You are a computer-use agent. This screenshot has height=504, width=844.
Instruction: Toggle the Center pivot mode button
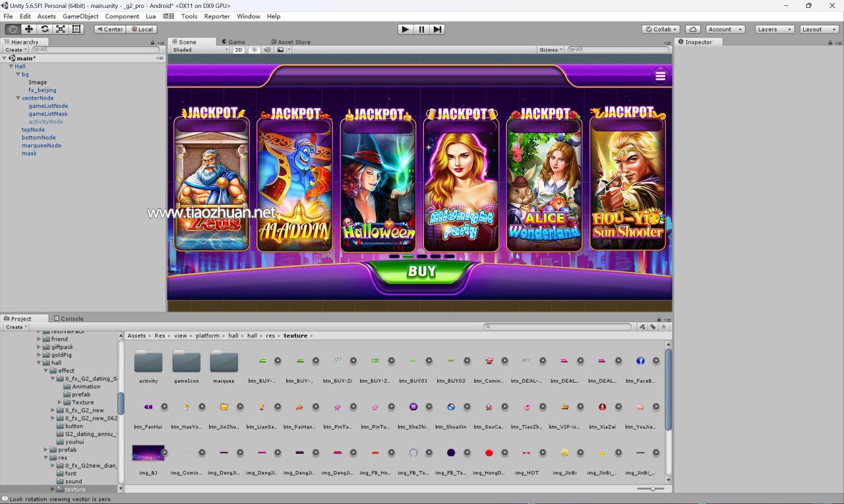point(110,29)
